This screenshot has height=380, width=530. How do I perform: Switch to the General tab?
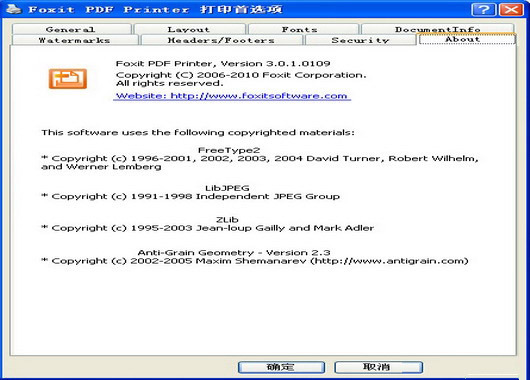(71, 29)
